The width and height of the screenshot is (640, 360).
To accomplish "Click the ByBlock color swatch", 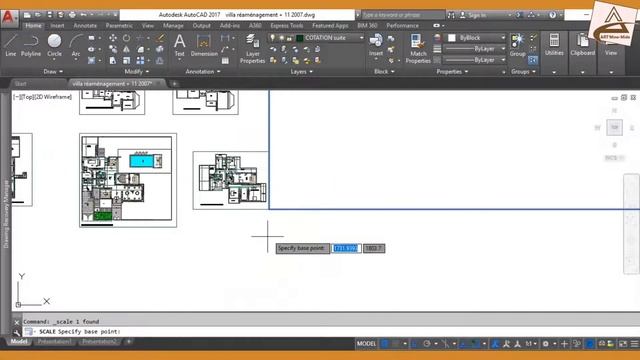I will point(452,38).
